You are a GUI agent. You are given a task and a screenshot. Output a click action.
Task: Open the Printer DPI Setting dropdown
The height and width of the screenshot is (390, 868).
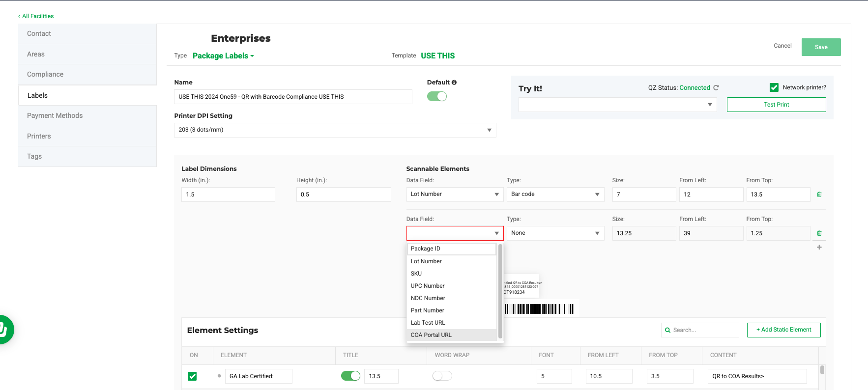(x=335, y=130)
